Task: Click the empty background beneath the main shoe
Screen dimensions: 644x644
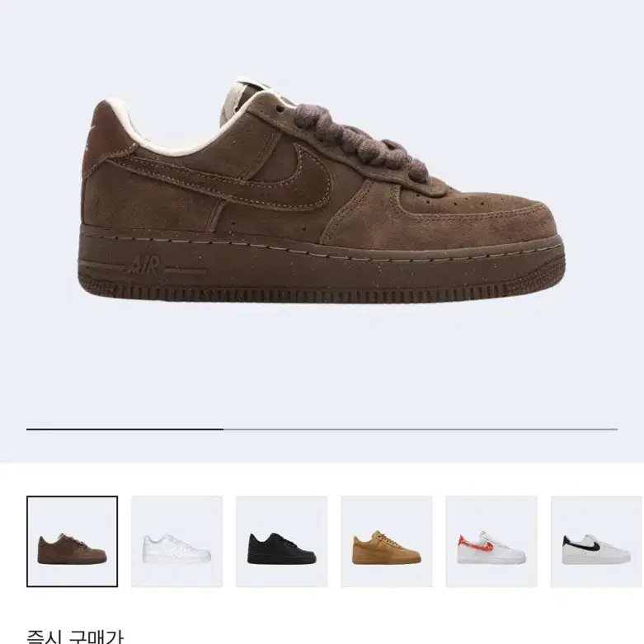Action: tap(322, 361)
